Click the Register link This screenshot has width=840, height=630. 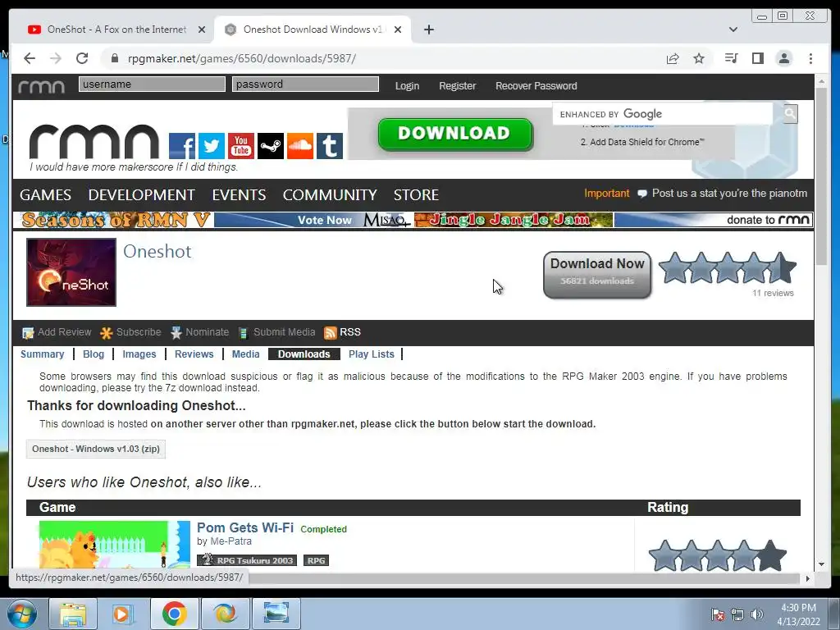[458, 86]
